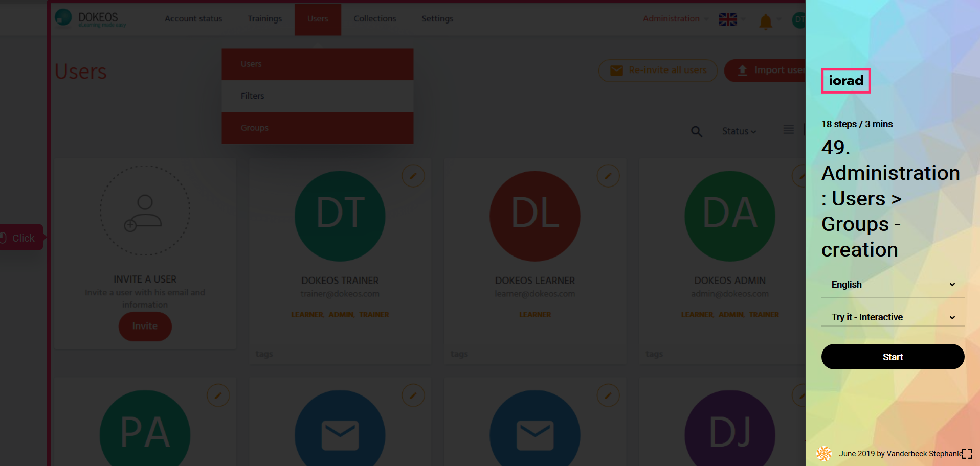Image resolution: width=980 pixels, height=466 pixels.
Task: Open the Trainings tab
Action: pos(264,19)
